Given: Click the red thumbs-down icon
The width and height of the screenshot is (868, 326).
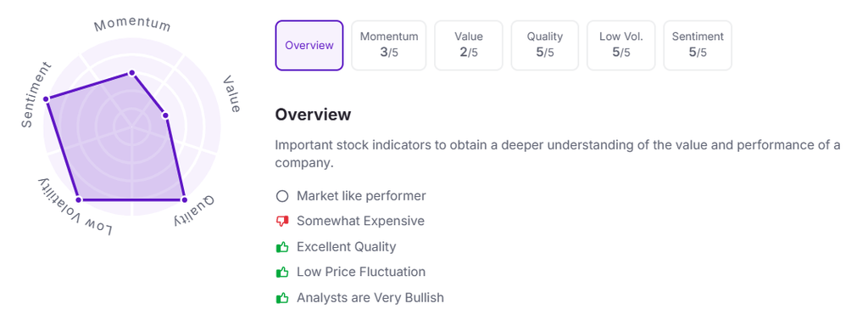Looking at the screenshot, I should [x=282, y=222].
